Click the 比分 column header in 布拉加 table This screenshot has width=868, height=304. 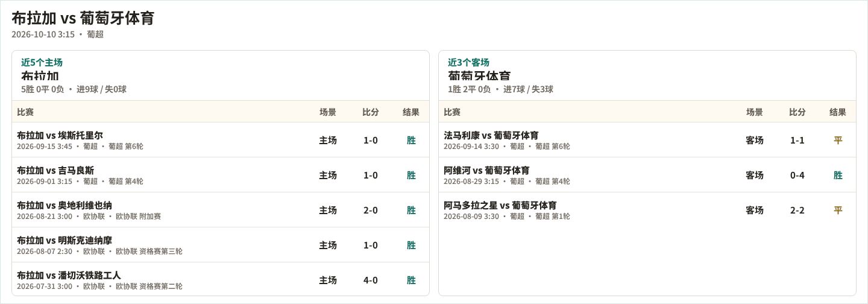point(371,112)
